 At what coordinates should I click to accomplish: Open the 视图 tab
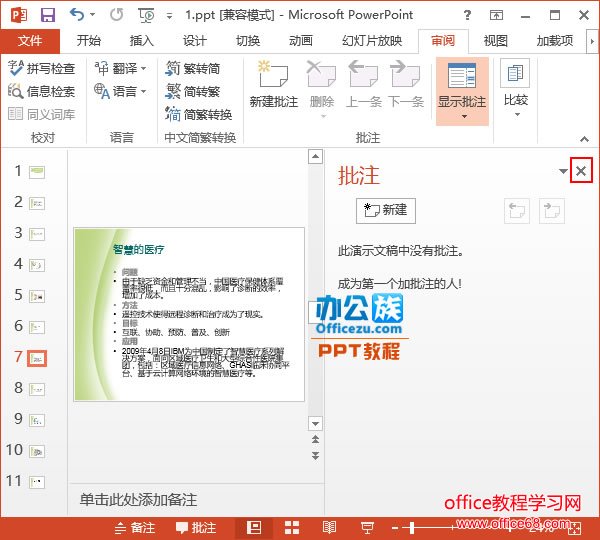(496, 41)
